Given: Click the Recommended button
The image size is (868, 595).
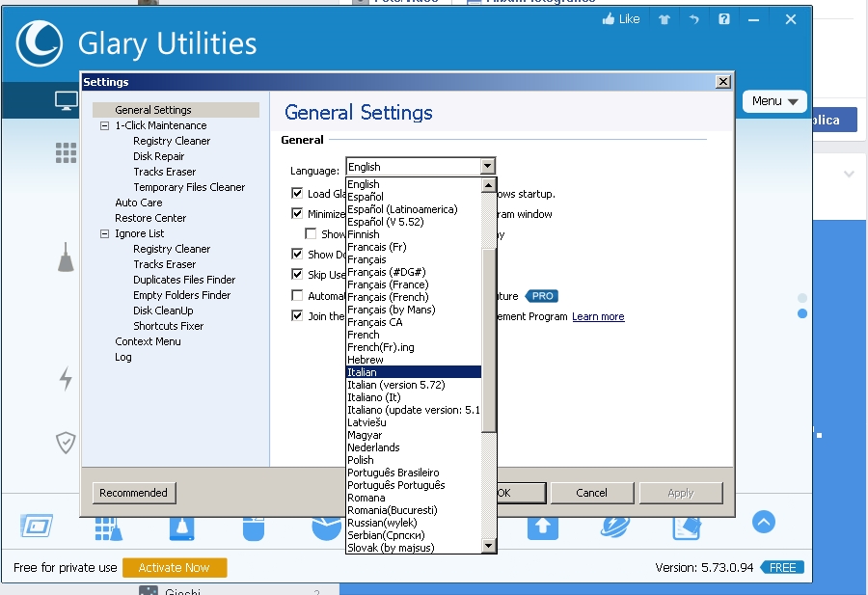Looking at the screenshot, I should 134,493.
